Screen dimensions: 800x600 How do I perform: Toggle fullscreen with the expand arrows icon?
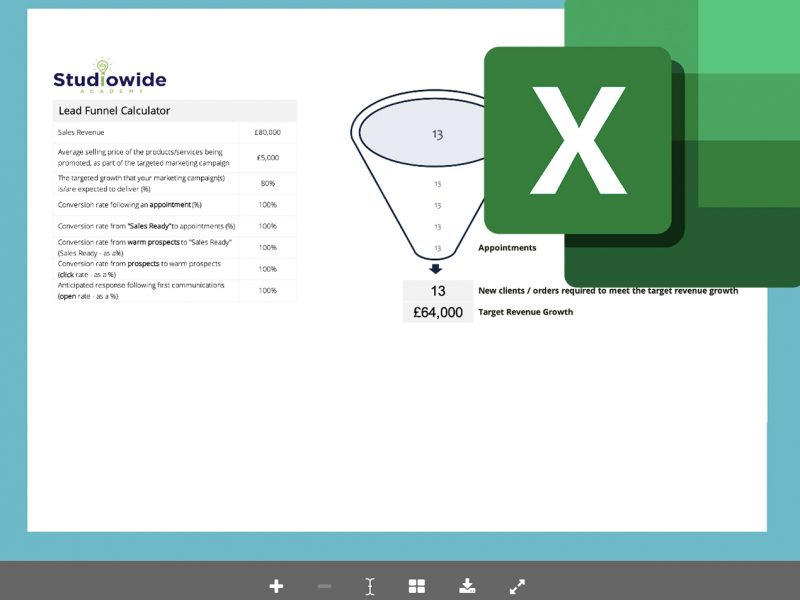pyautogui.click(x=517, y=586)
